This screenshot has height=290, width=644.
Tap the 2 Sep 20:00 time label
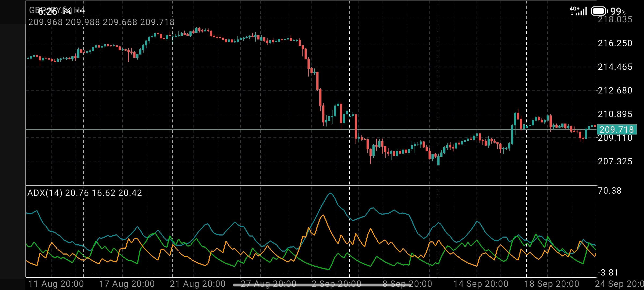336,284
